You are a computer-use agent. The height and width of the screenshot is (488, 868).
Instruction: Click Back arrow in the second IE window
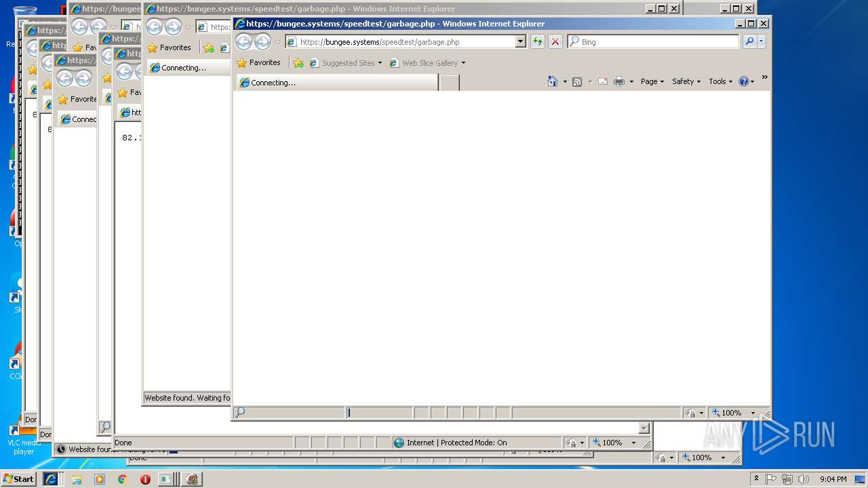tap(155, 27)
